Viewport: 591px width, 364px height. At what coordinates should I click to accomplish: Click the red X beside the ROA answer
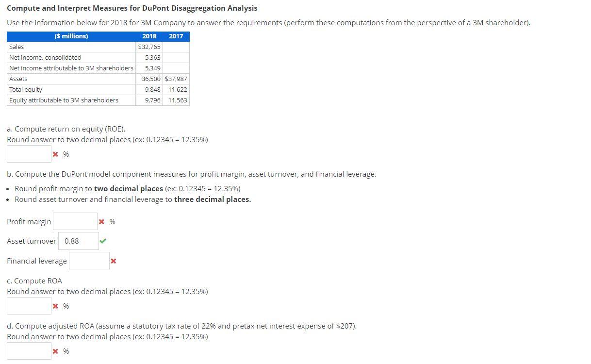[x=55, y=306]
